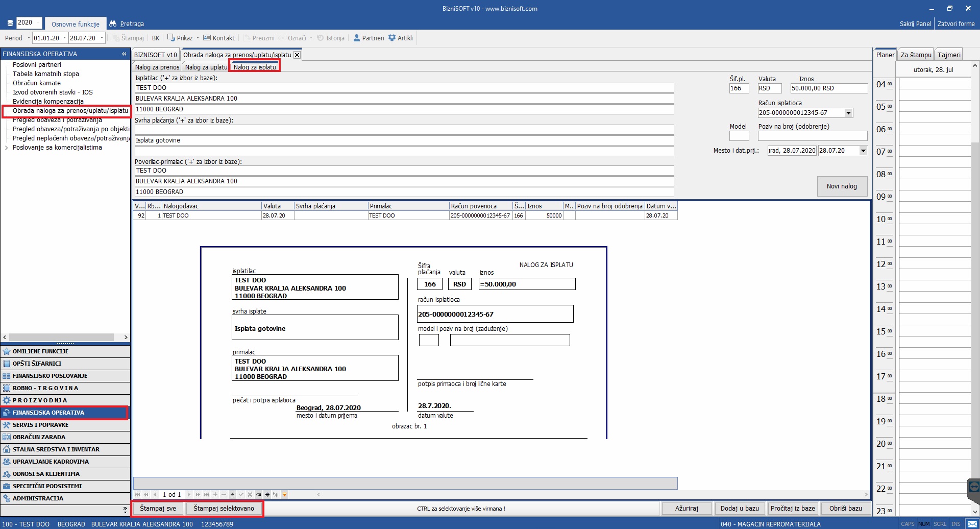This screenshot has height=529, width=980.
Task: Click Zatvori forme in the top right
Action: [956, 23]
